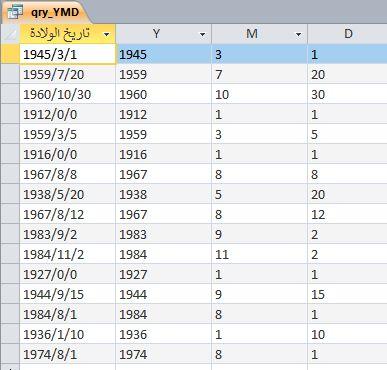The width and height of the screenshot is (387, 370).
Task: Click the Y cell showing 1960
Action: click(x=164, y=94)
